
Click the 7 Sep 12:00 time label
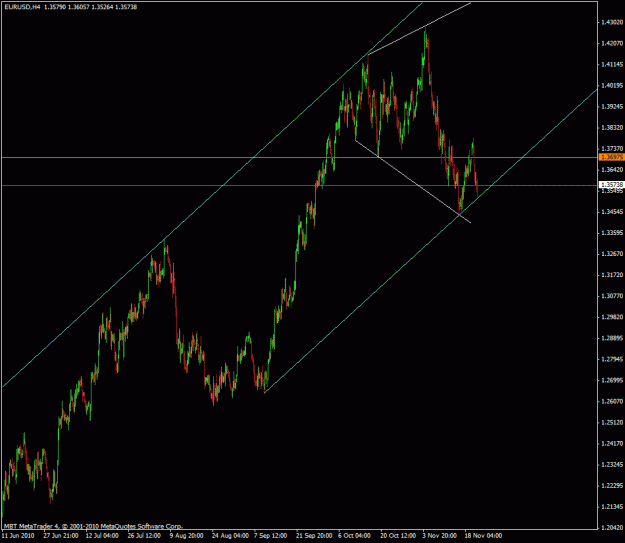(271, 536)
